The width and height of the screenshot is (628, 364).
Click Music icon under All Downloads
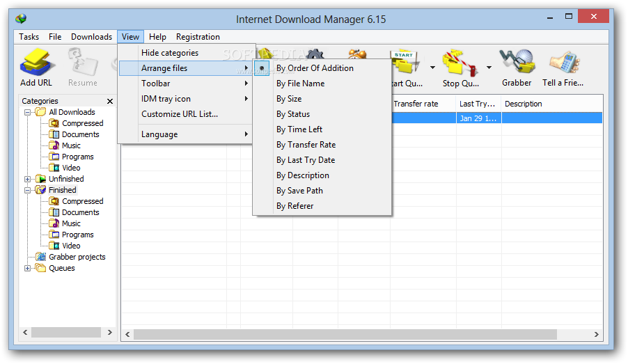coord(54,145)
